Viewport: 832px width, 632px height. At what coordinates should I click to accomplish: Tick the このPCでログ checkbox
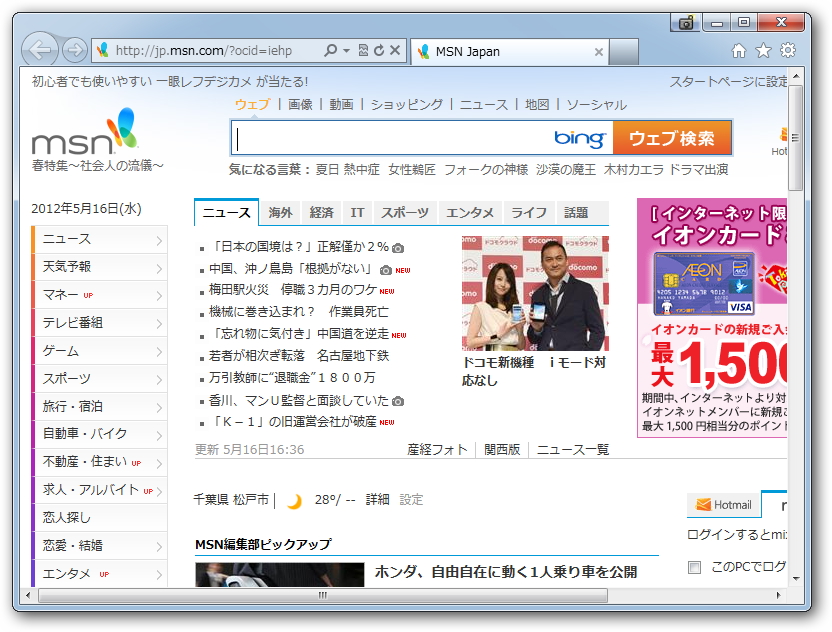pos(694,567)
